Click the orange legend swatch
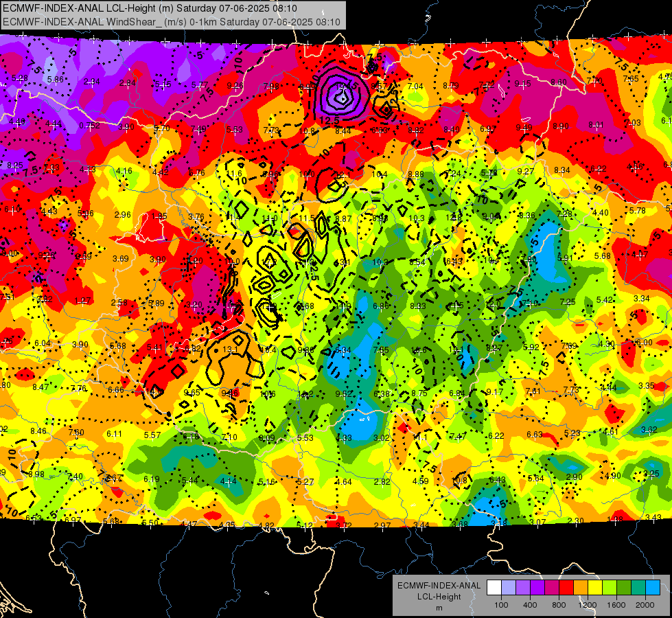 (x=581, y=588)
